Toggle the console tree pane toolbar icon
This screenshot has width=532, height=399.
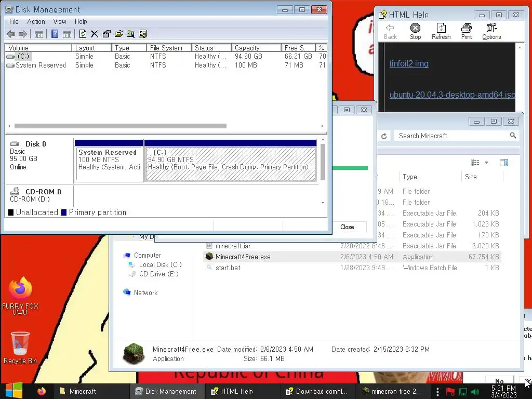pyautogui.click(x=39, y=34)
